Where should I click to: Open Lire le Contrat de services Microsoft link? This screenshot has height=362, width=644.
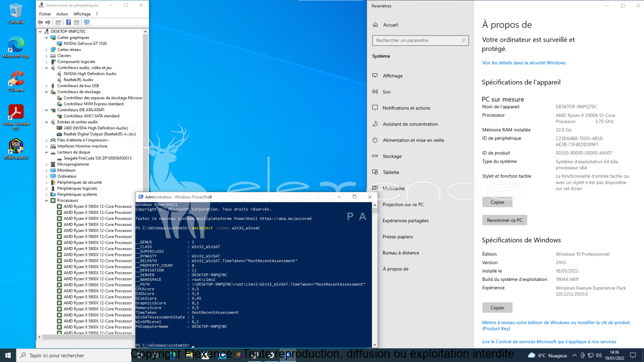(549, 342)
